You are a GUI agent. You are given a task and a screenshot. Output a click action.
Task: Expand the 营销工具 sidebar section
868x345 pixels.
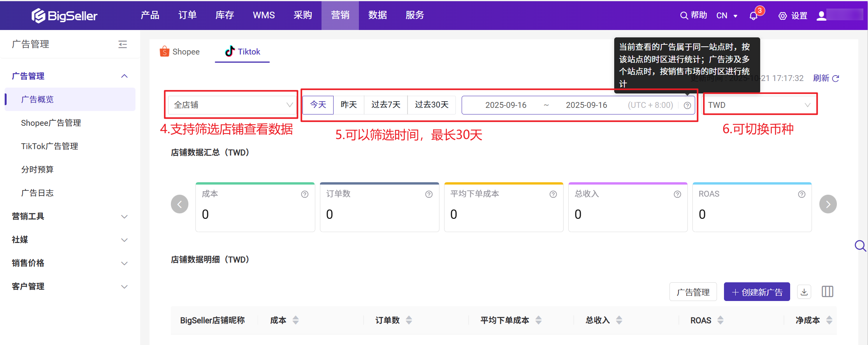(70, 217)
